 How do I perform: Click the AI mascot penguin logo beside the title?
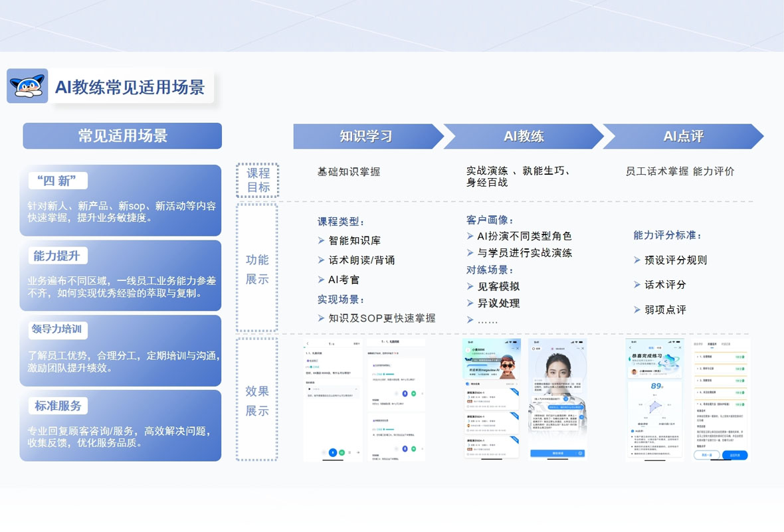pos(28,86)
